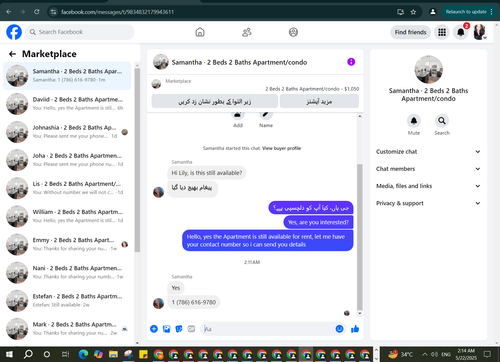Open the Mark conversation
This screenshot has height=362, width=500.
(x=67, y=329)
